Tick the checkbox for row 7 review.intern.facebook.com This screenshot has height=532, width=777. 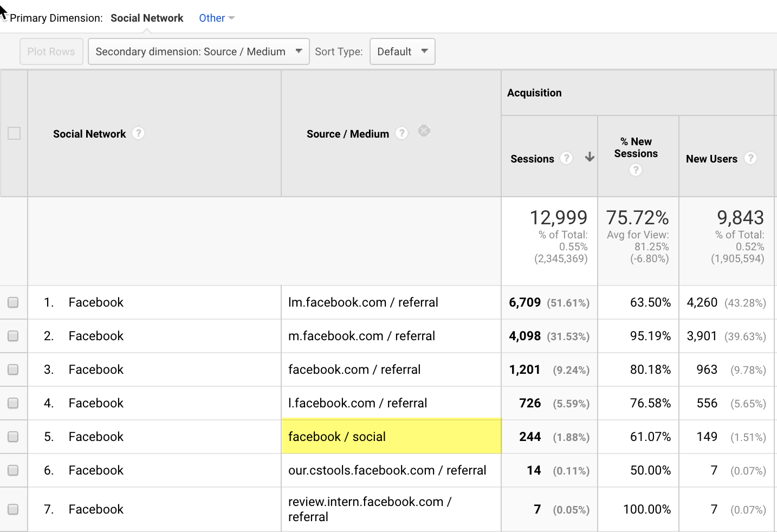(14, 509)
